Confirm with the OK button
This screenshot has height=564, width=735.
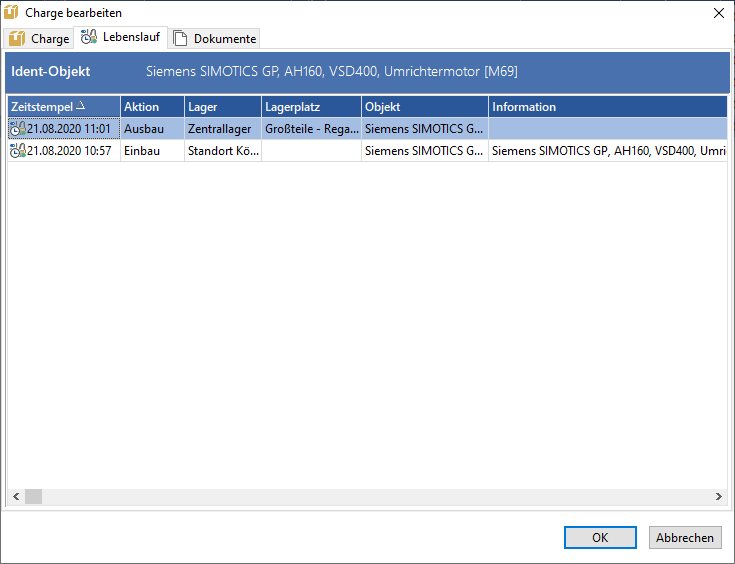coord(600,537)
